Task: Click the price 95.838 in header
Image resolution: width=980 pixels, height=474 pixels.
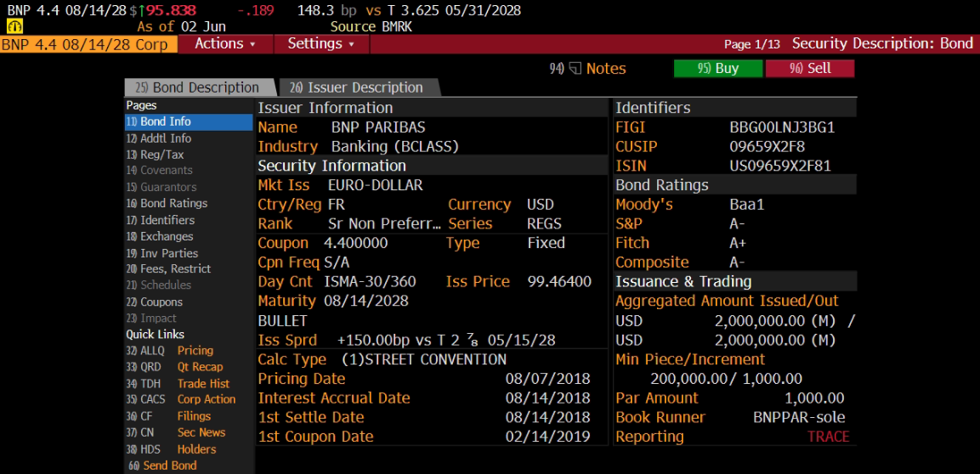Action: 171,10
